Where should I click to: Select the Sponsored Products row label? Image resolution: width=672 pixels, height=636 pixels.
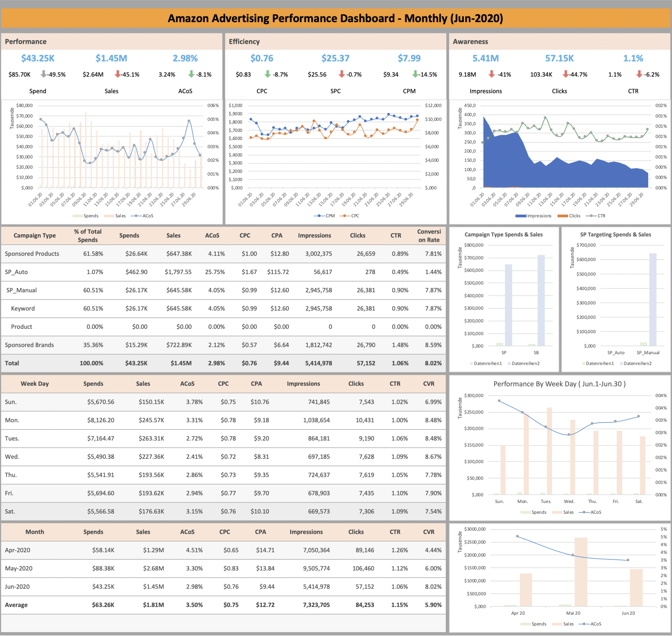pos(32,254)
